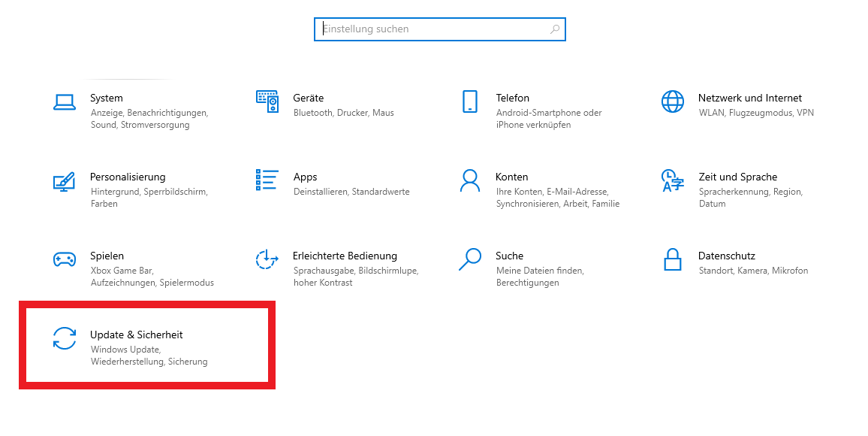The height and width of the screenshot is (436, 868).
Task: Open the Apps settings heading
Action: (x=305, y=177)
